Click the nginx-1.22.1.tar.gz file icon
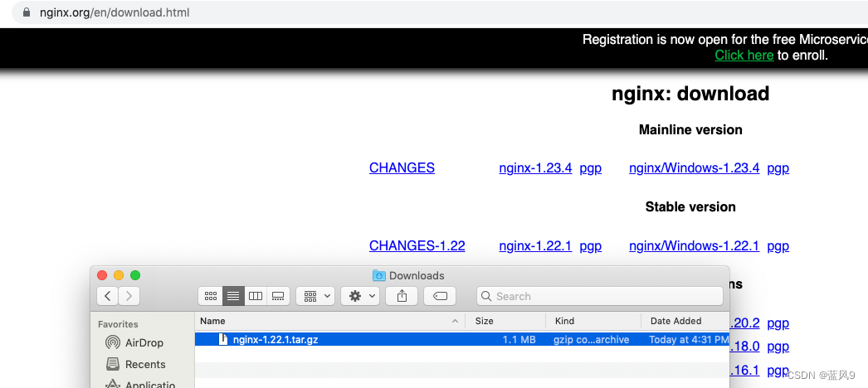The height and width of the screenshot is (388, 868). [x=223, y=339]
